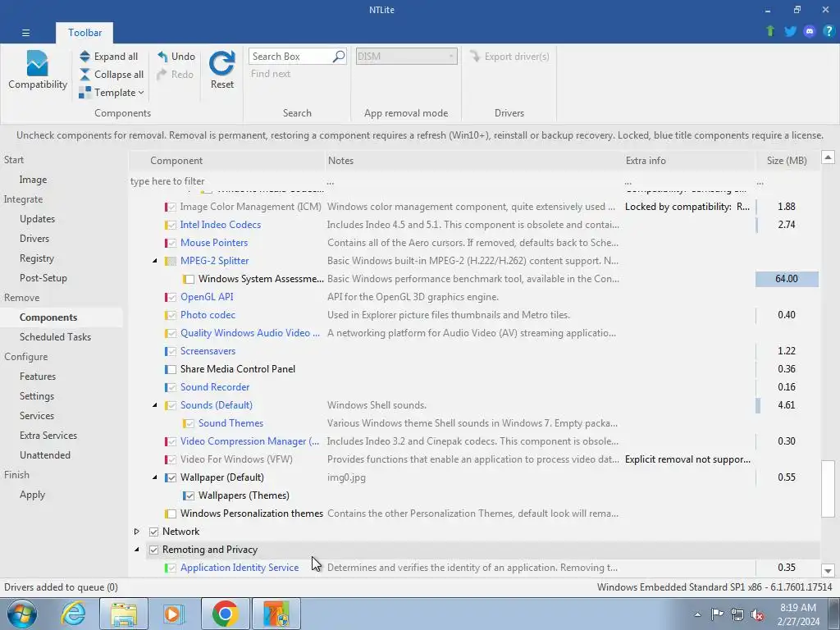Open the Updates page
The image size is (840, 630).
[38, 219]
